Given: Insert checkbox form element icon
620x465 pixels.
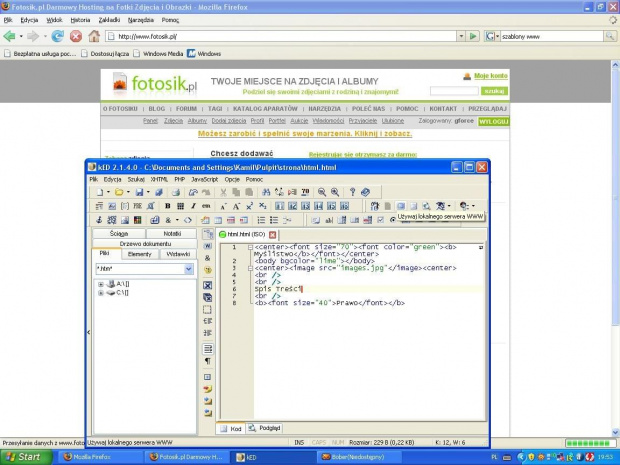Looking at the screenshot, I should (x=380, y=220).
